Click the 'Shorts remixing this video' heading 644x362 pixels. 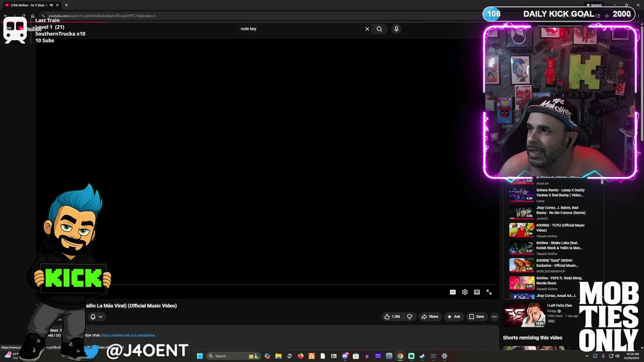(532, 338)
